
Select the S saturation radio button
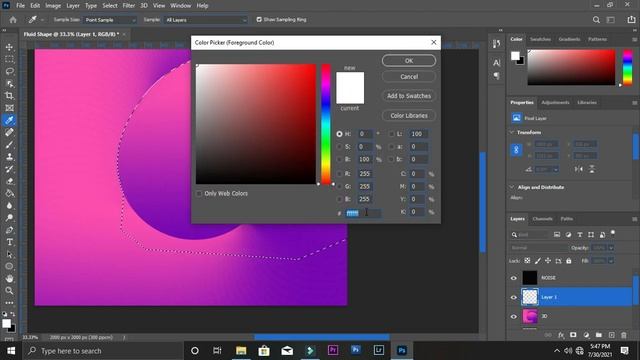(339, 147)
